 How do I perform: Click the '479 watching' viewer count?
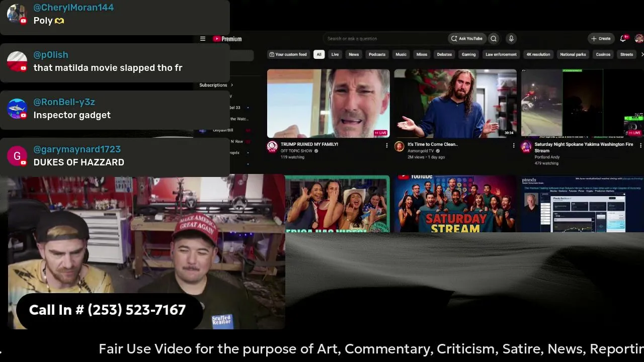coord(546,163)
